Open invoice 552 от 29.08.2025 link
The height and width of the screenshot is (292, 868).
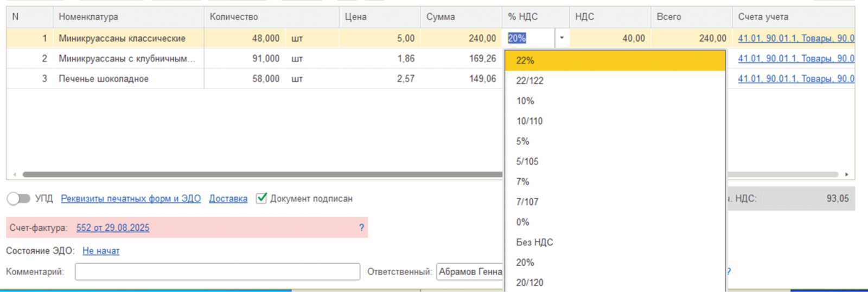(113, 228)
